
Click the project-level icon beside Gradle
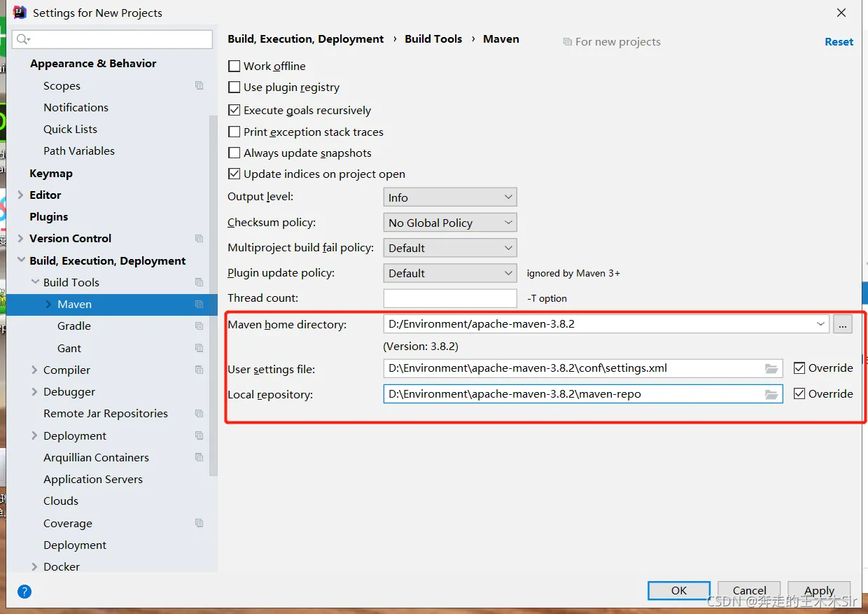(199, 326)
